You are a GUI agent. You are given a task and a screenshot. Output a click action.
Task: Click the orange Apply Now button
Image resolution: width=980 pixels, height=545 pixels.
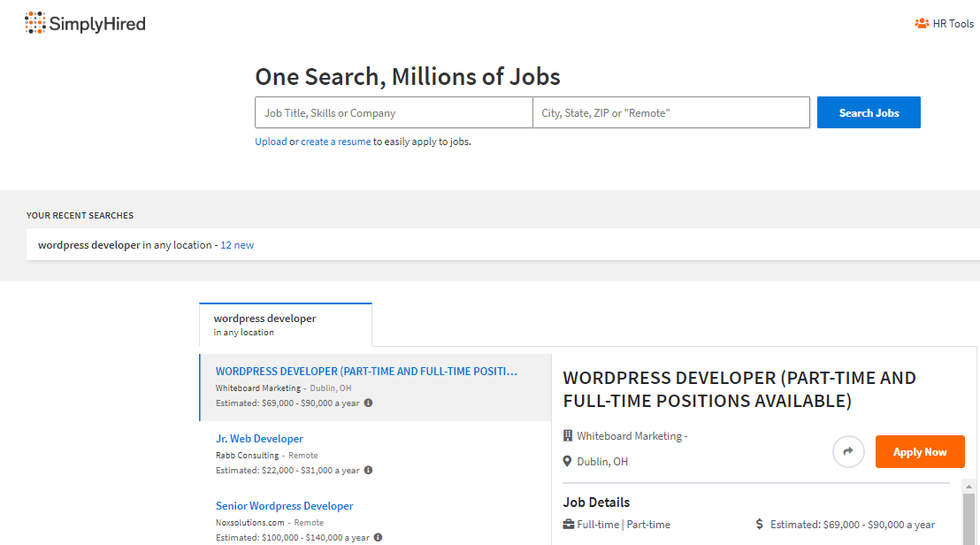point(920,451)
